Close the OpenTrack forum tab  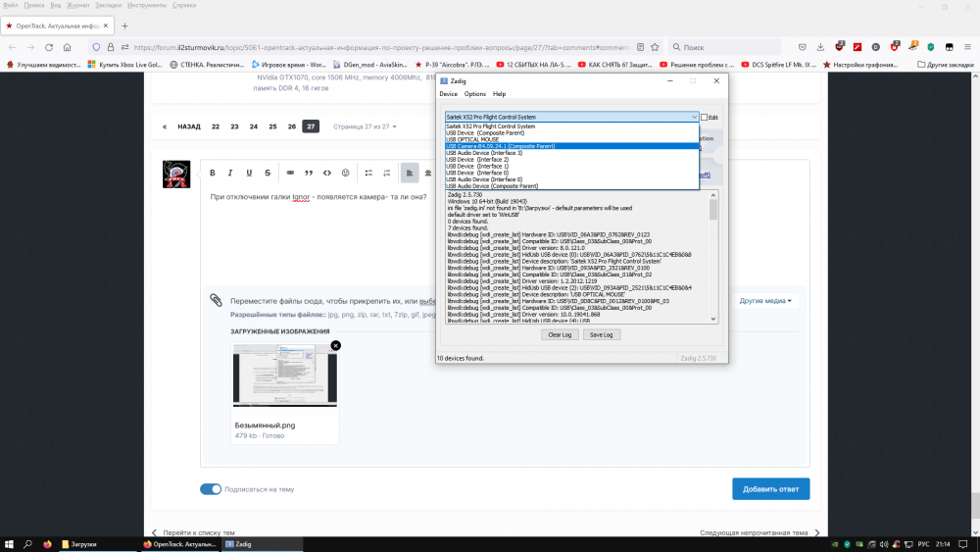[106, 25]
